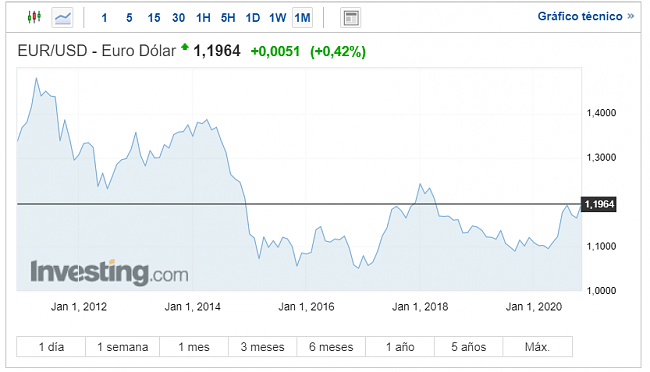
Task: Click the +0,0051 change value
Action: pyautogui.click(x=275, y=51)
